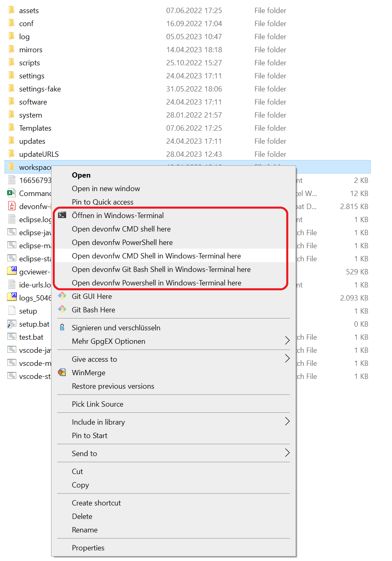
Task: Select the Git GUI Here icon
Action: [x=62, y=296]
